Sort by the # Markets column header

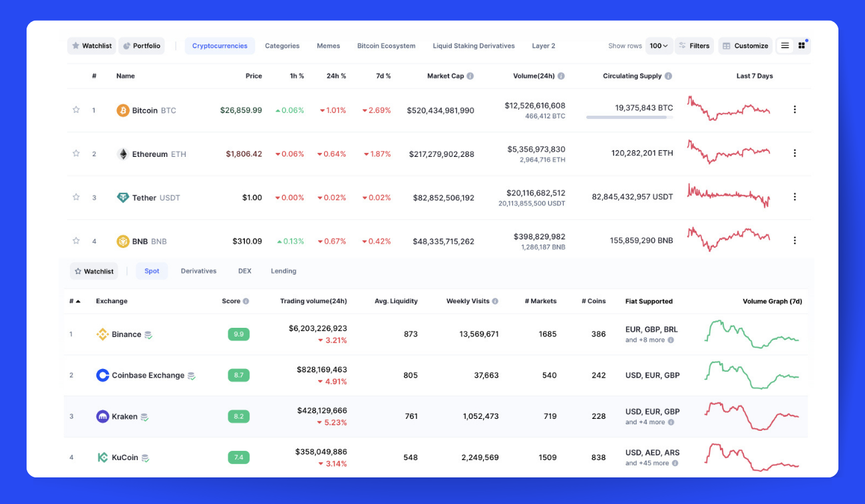[540, 301]
